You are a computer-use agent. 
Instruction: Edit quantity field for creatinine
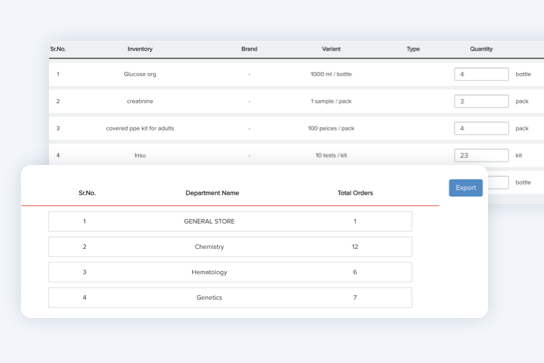click(x=481, y=101)
